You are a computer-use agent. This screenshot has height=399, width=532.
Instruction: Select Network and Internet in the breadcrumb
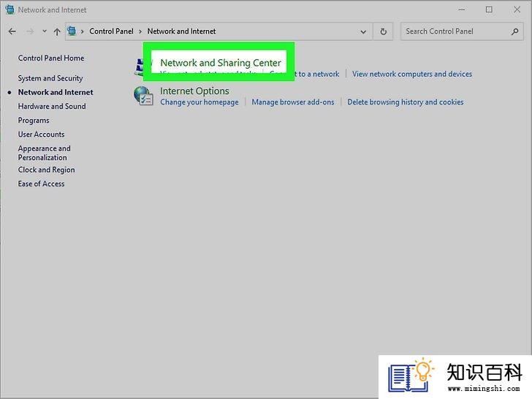(181, 31)
